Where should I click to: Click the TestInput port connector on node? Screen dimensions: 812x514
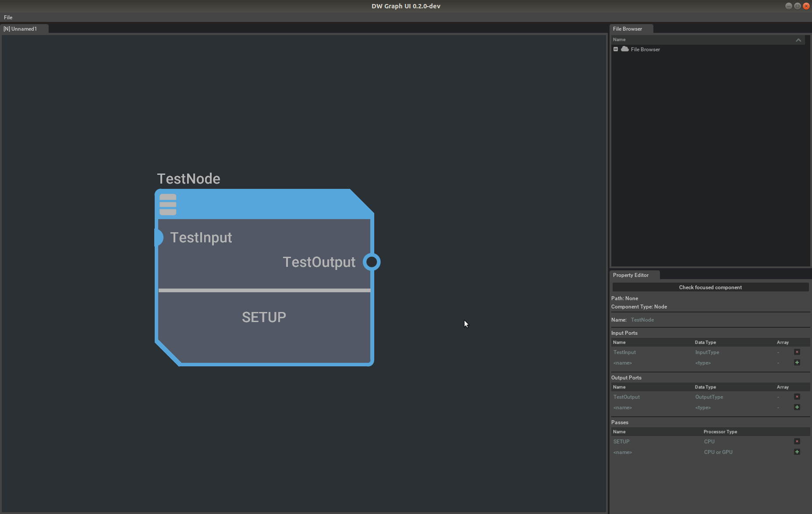[x=158, y=238]
